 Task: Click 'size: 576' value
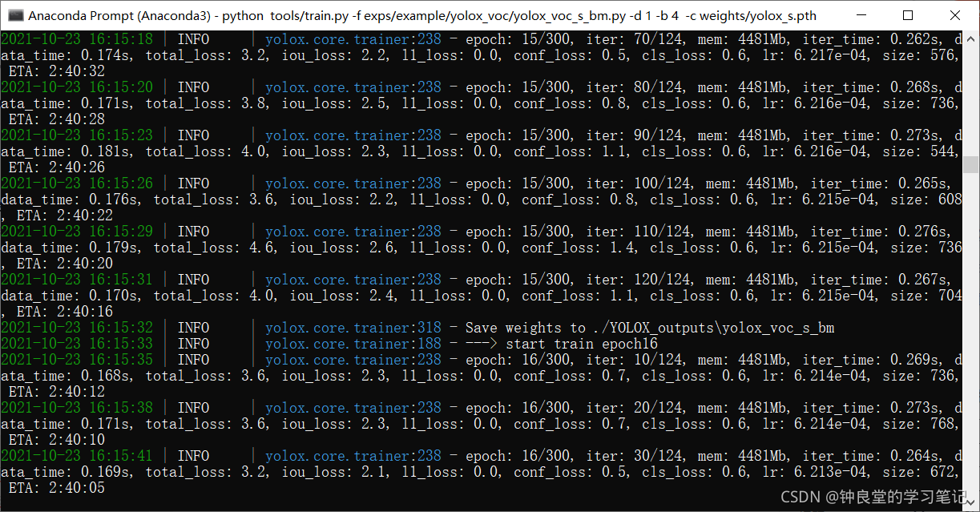pyautogui.click(x=918, y=55)
